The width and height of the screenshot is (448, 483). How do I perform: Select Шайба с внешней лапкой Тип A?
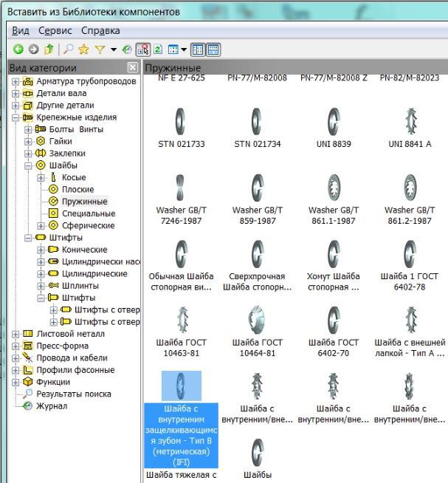[x=411, y=321]
